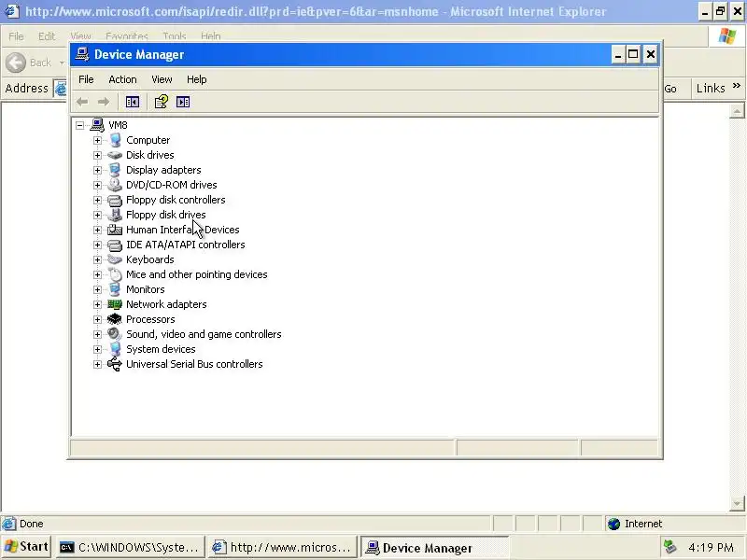This screenshot has width=747, height=560.
Task: Select the Display adapters icon
Action: point(115,170)
